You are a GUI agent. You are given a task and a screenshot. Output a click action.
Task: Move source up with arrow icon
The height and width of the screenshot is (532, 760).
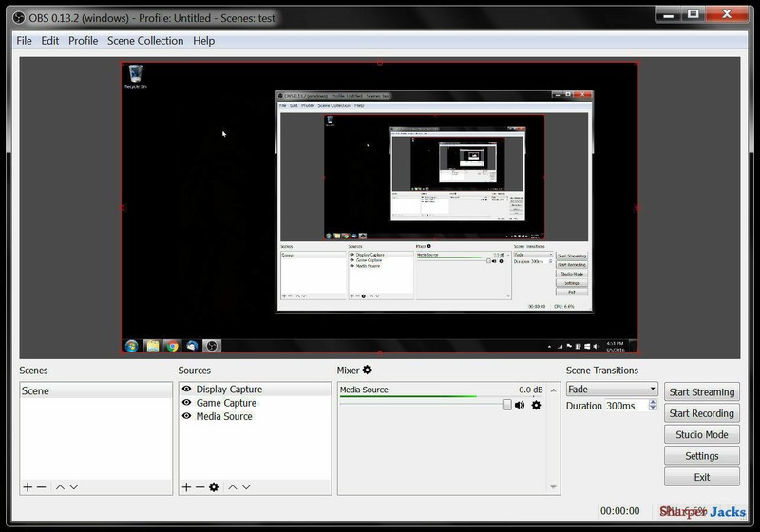pyautogui.click(x=233, y=487)
